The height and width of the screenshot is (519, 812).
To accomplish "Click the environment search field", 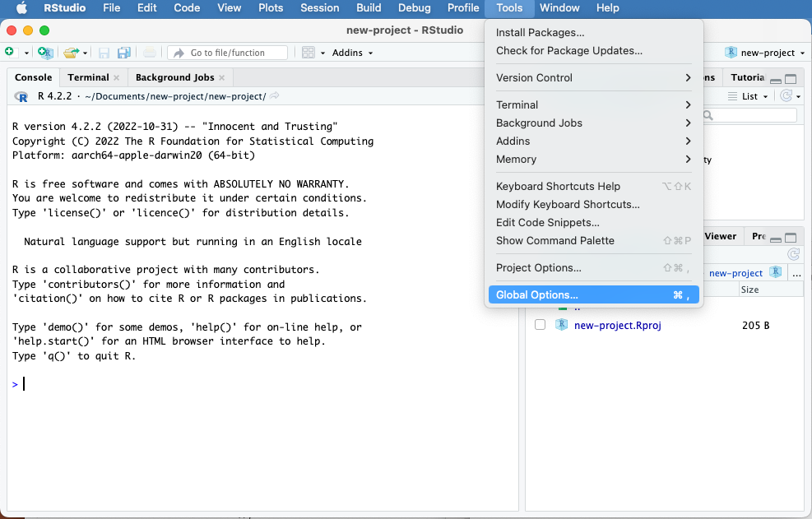I will tap(749, 115).
